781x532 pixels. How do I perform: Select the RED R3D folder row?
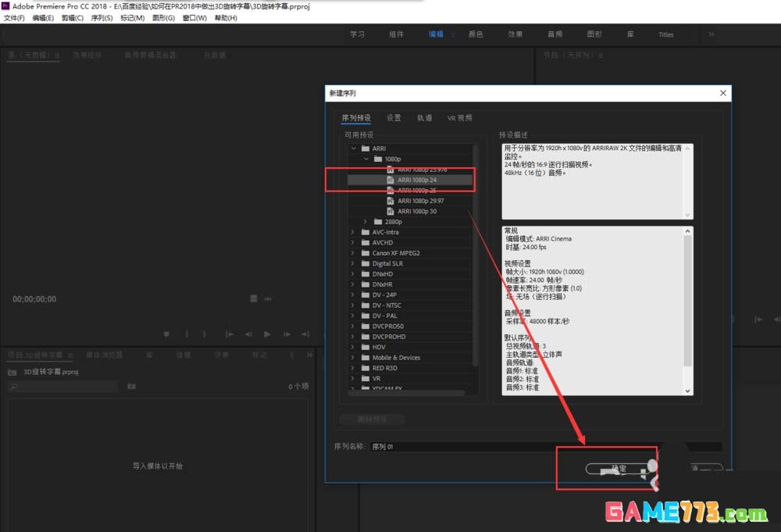410,368
